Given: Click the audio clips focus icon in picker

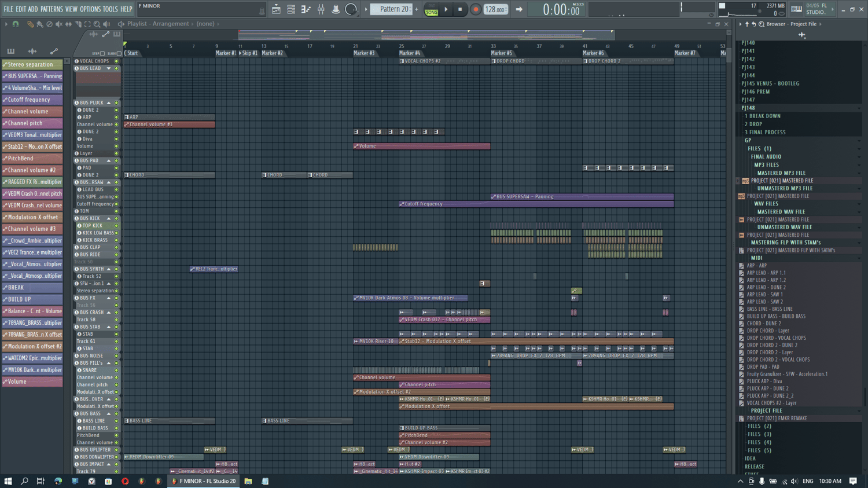Looking at the screenshot, I should point(32,52).
